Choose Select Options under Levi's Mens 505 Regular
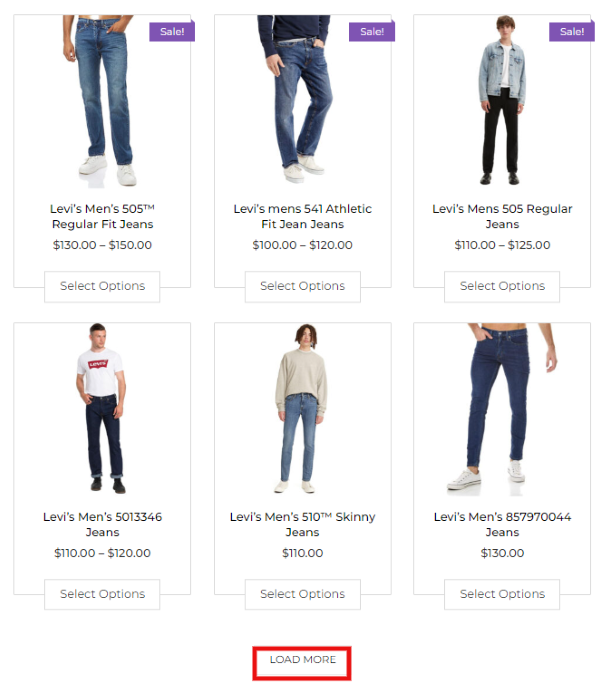 click(x=502, y=286)
